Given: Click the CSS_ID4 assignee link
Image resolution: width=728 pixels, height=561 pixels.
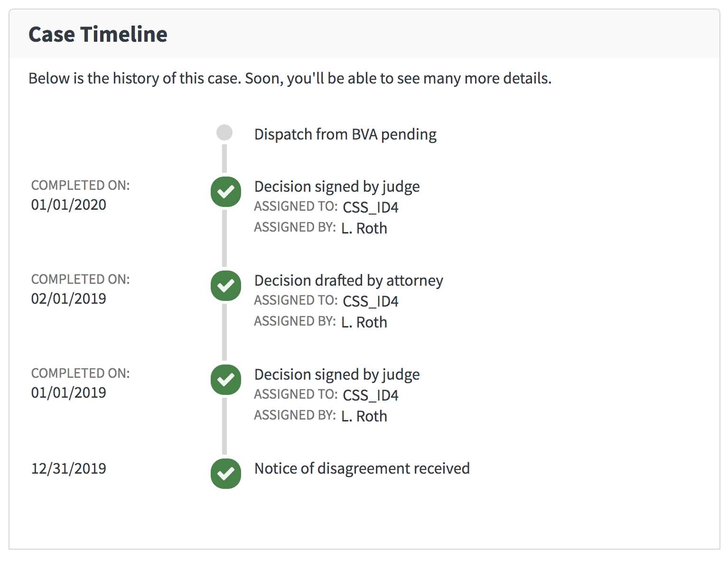Looking at the screenshot, I should [371, 207].
